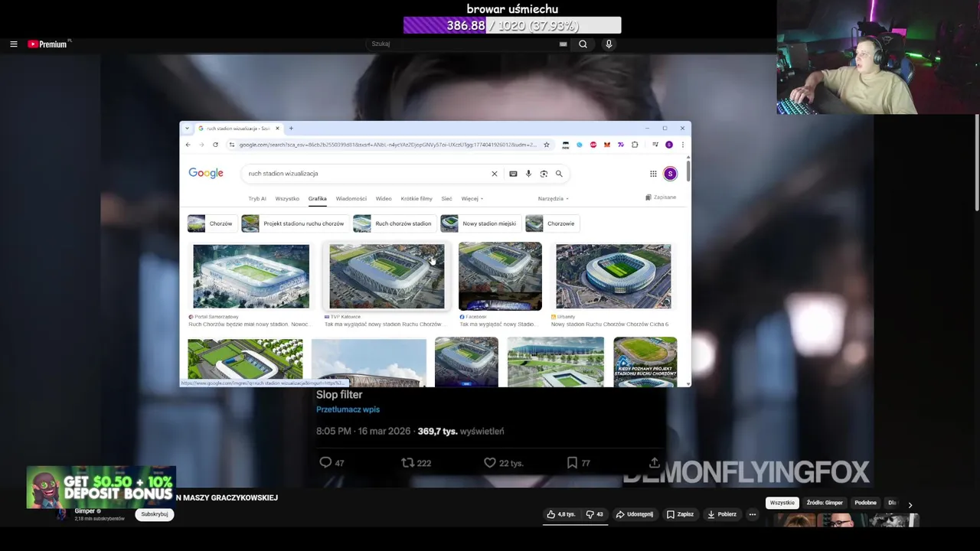Select the 'Źródło: Gimper' chip
This screenshot has height=551, width=980.
(825, 503)
